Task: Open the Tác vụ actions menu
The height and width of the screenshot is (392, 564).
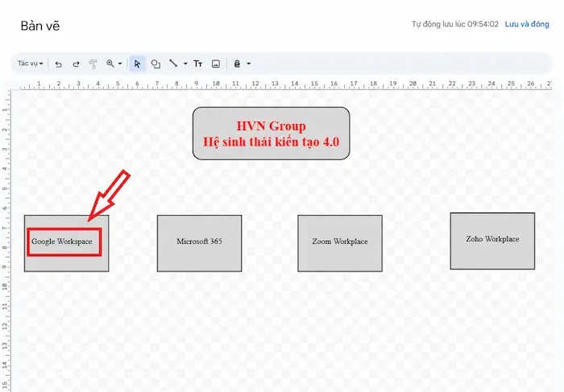Action: point(31,64)
